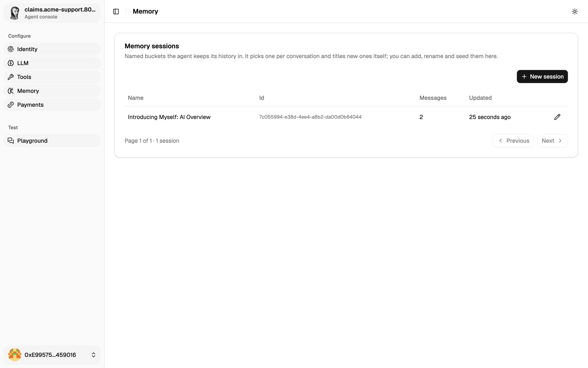This screenshot has width=588, height=368.
Task: Click the Updated column header
Action: [480, 98]
